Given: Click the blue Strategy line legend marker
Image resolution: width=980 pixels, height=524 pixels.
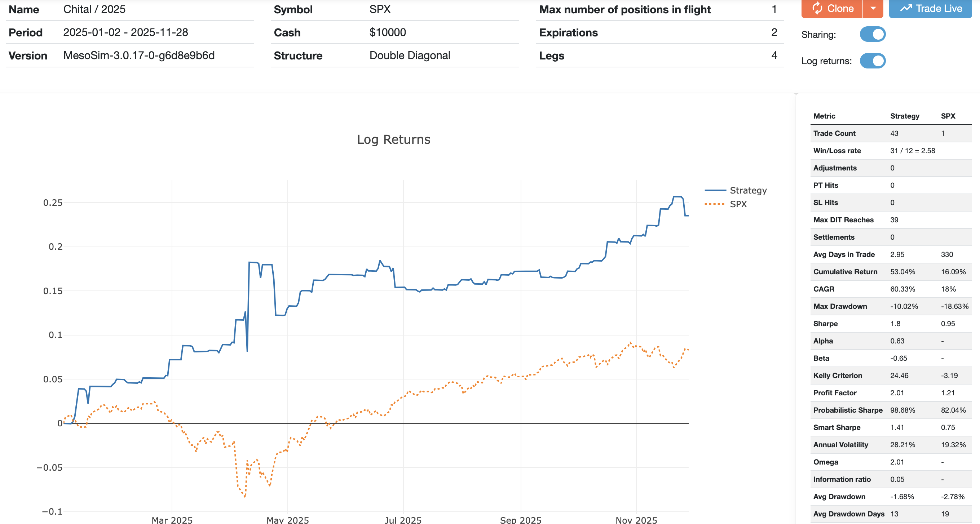Looking at the screenshot, I should point(715,190).
